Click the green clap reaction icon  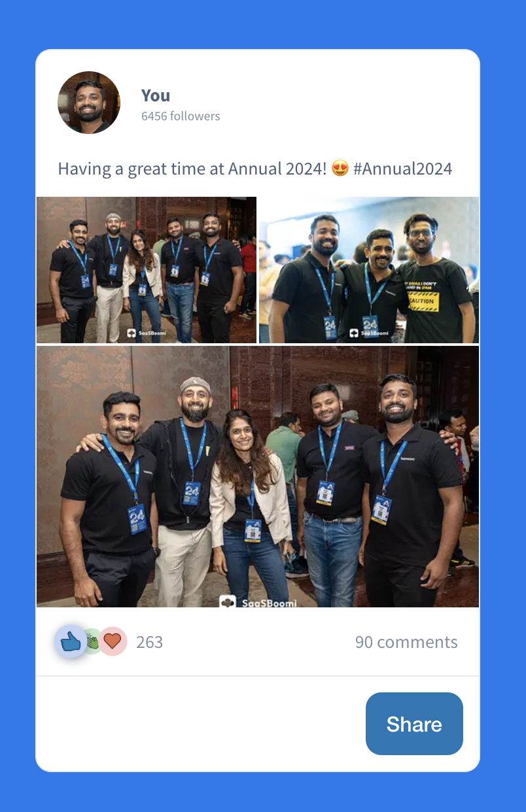point(93,642)
